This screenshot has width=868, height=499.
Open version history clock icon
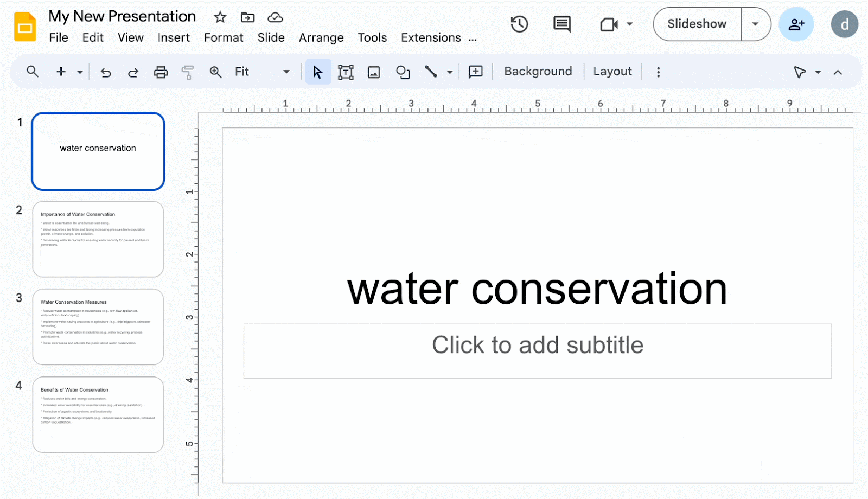coord(519,24)
